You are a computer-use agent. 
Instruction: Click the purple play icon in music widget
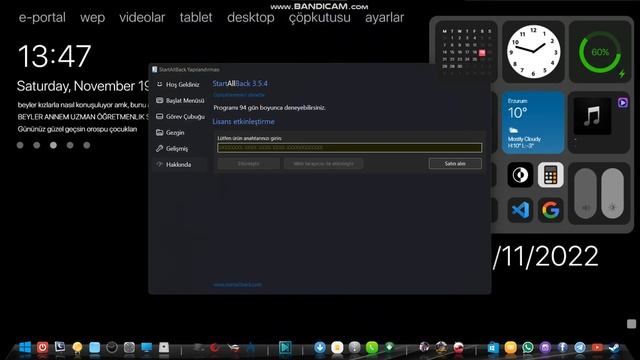pyautogui.click(x=622, y=102)
